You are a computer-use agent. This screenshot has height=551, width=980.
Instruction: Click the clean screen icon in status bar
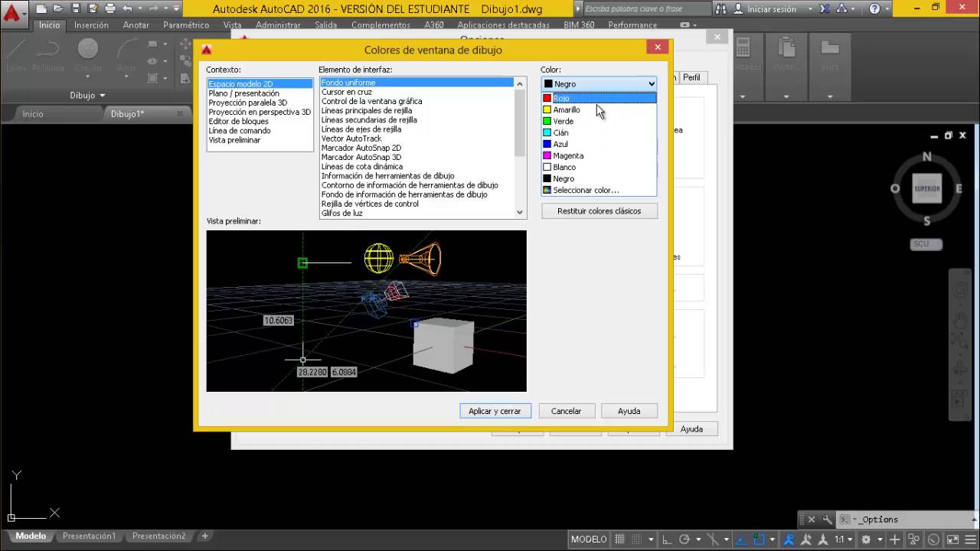(x=952, y=540)
